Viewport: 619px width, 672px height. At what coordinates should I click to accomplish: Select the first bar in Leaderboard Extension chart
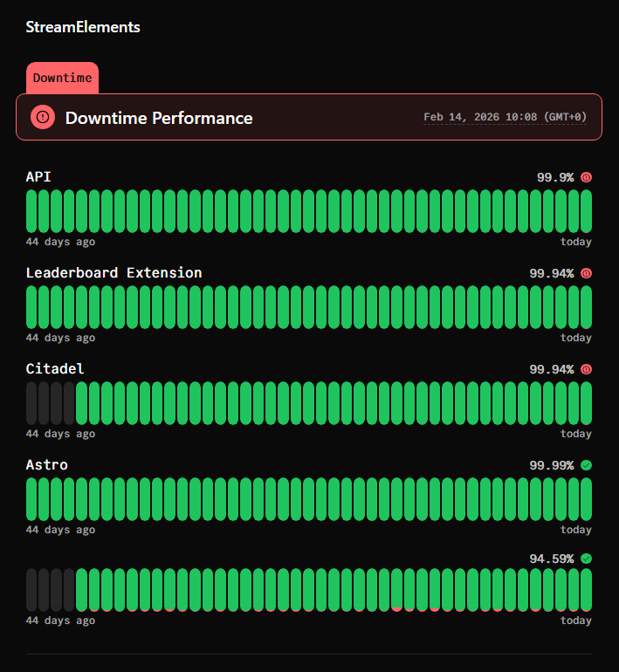(31, 307)
